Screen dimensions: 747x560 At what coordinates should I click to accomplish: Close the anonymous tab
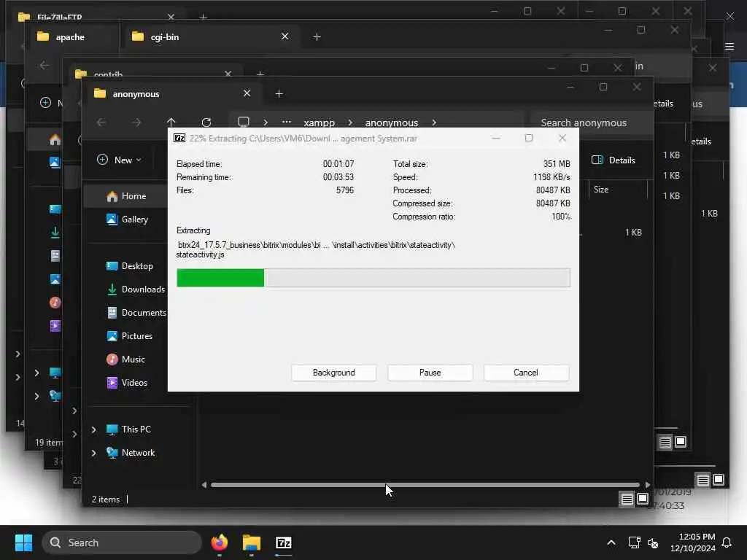[247, 93]
